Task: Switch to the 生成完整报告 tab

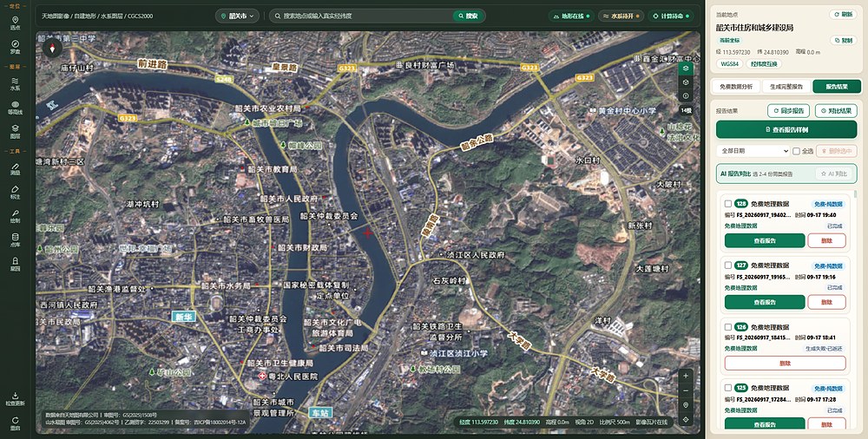Action: (786, 87)
